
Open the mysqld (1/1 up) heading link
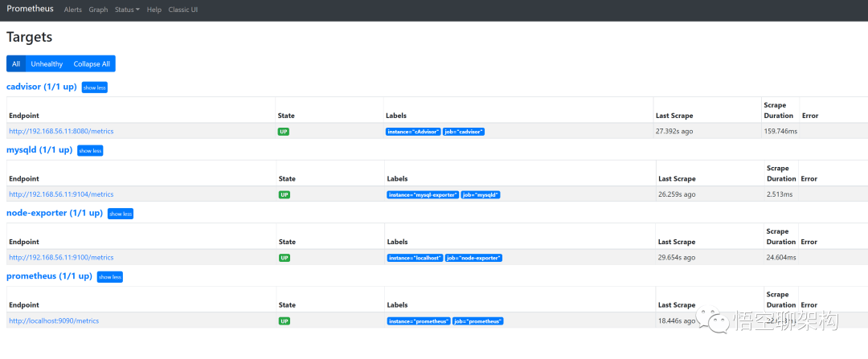(39, 150)
